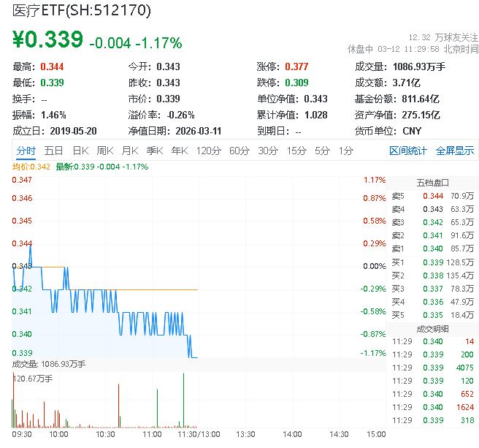Click the 五档盘口 panel header
Viewport: 479px width, 448px height.
[432, 183]
